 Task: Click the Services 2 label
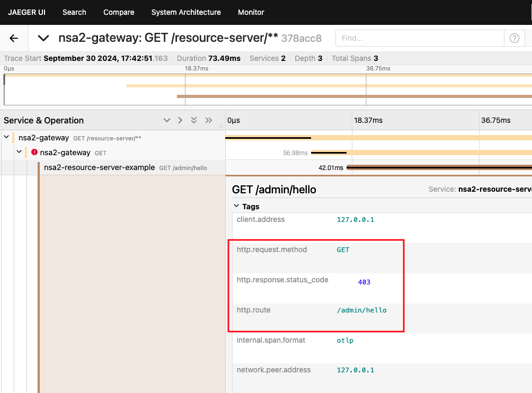268,58
